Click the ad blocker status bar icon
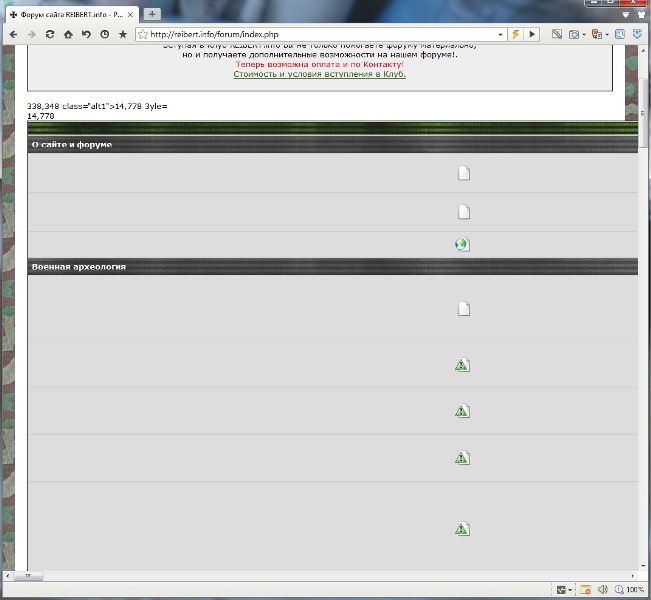The width and height of the screenshot is (651, 600). coord(585,590)
